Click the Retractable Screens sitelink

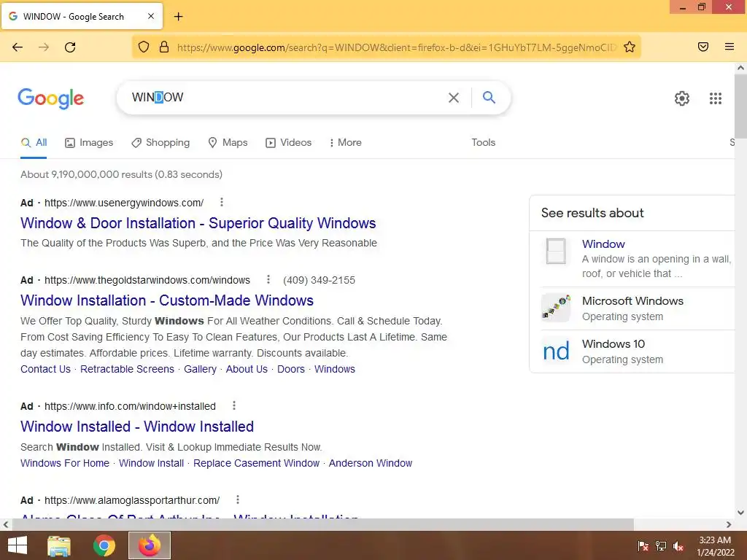[127, 369]
